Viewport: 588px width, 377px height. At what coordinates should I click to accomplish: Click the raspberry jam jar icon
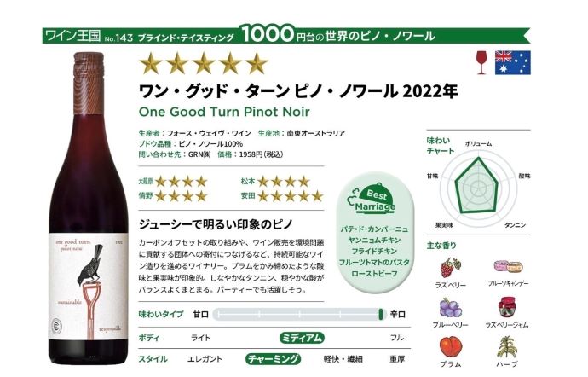pos(507,307)
